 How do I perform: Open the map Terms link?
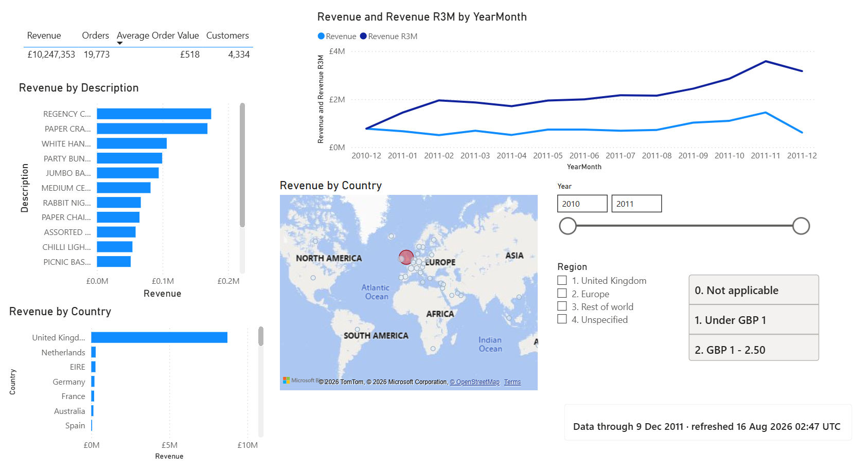(x=512, y=382)
